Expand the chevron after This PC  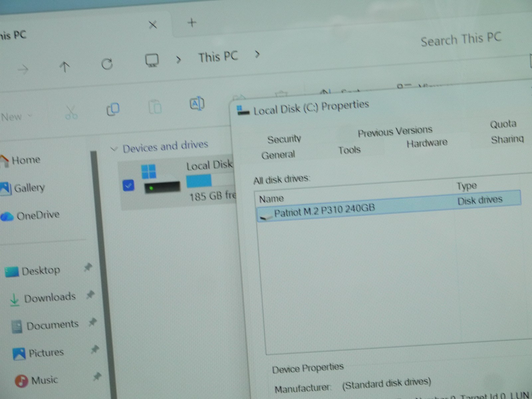[x=257, y=54]
